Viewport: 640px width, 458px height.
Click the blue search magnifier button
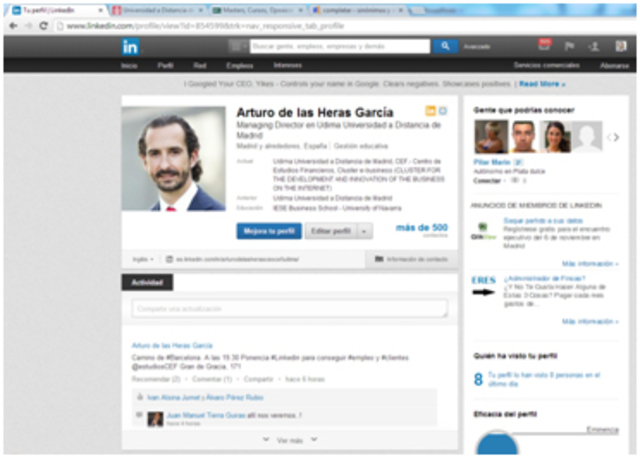pyautogui.click(x=445, y=46)
